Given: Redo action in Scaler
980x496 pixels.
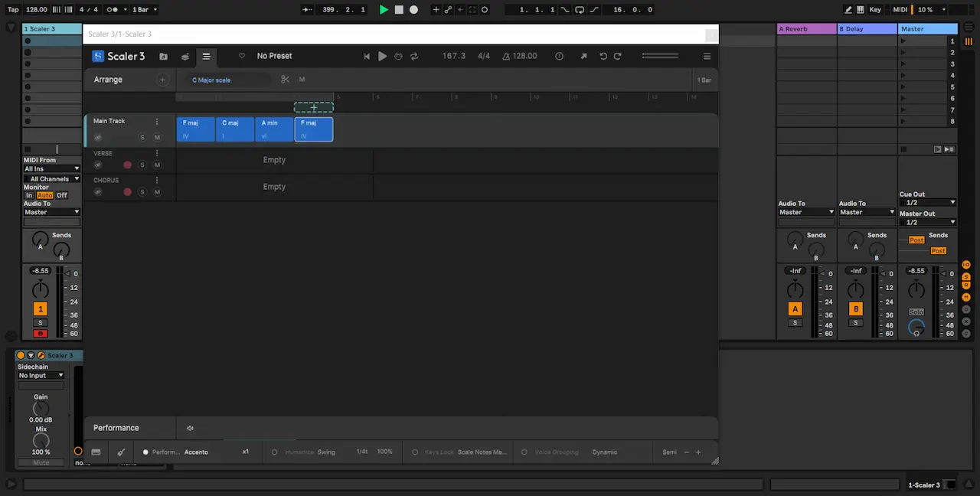Looking at the screenshot, I should [617, 56].
